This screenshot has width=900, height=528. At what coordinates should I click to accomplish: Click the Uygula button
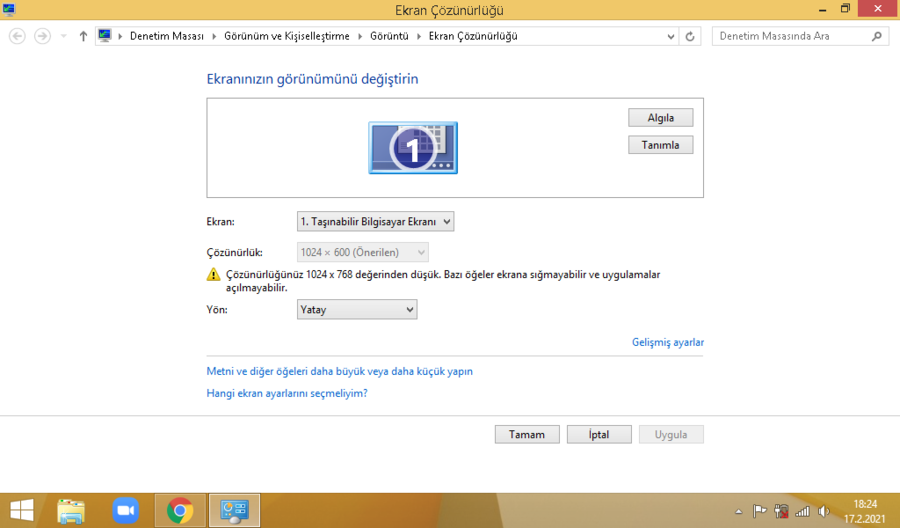click(671, 434)
